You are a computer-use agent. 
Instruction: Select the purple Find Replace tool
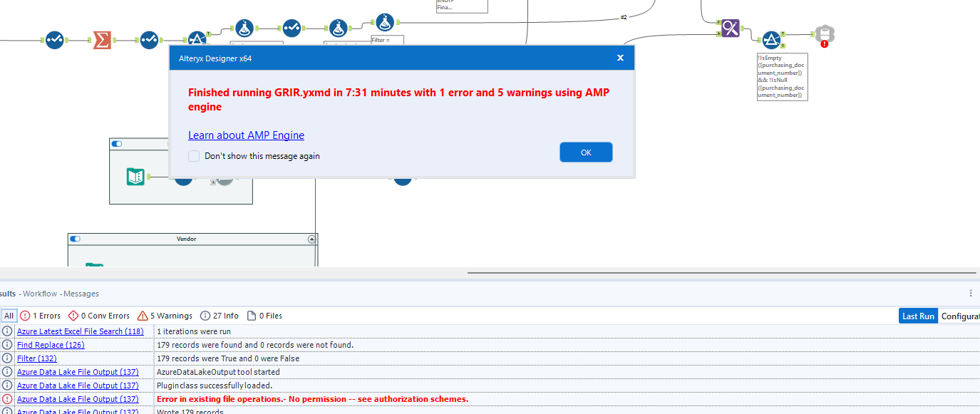click(x=730, y=29)
